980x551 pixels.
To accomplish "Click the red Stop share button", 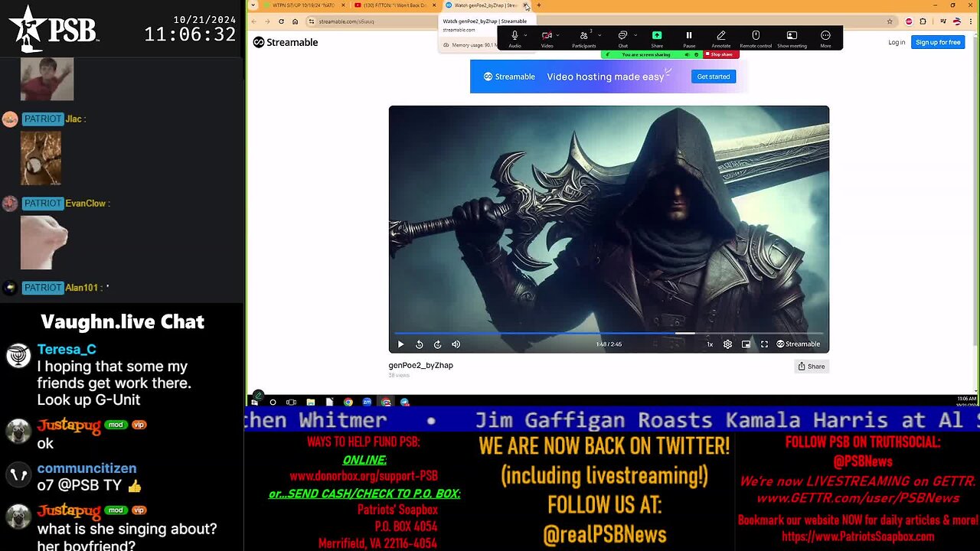I will (722, 54).
